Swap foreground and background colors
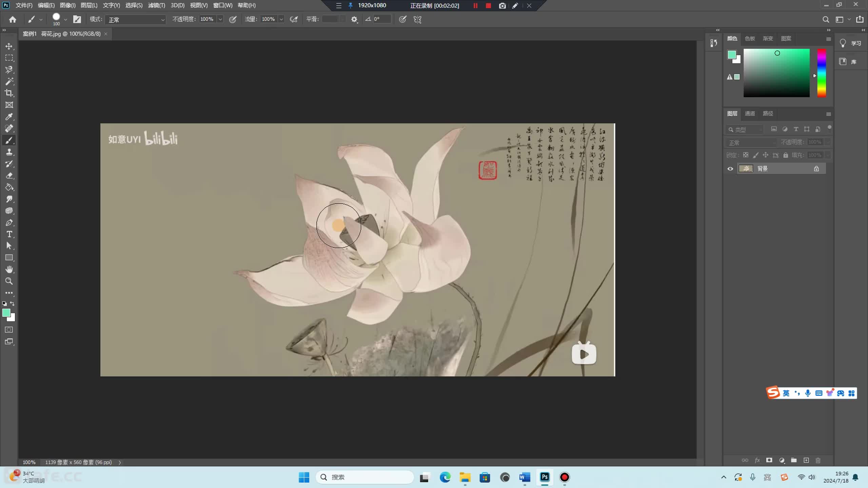The height and width of the screenshot is (488, 868). 13,304
